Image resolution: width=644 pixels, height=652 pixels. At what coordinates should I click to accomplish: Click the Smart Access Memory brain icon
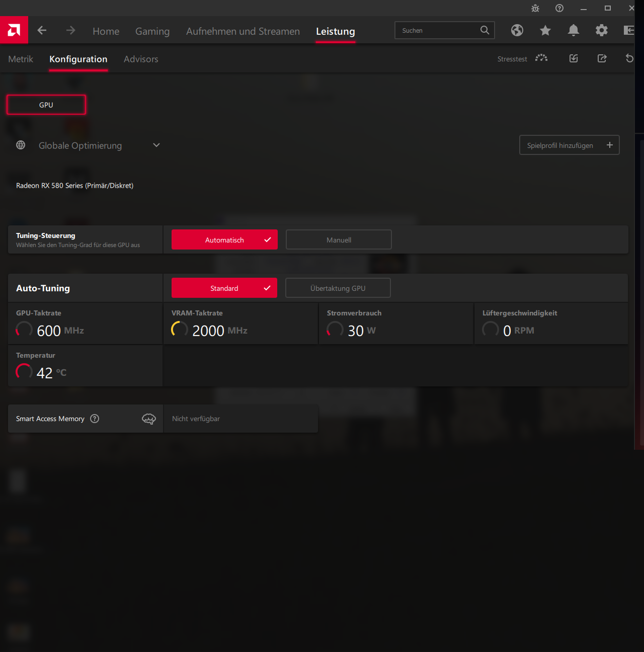[x=149, y=419]
